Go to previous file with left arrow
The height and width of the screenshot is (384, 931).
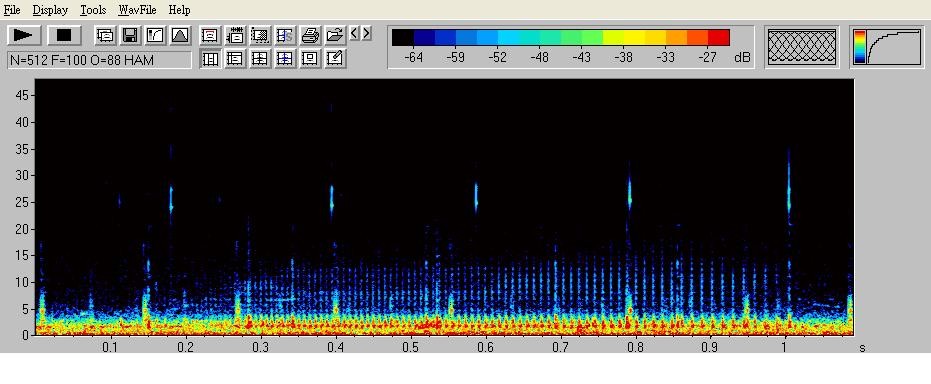(x=354, y=33)
